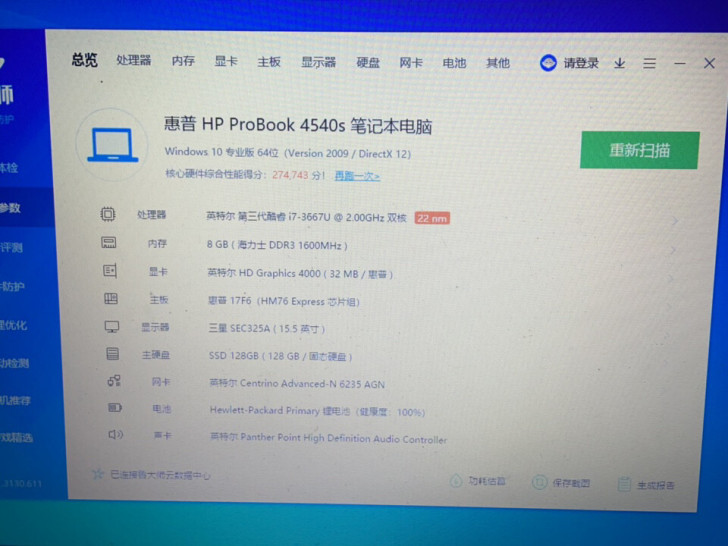Screen dimensions: 728x546
Task: Click the HD Graphics 4000 text
Action: pos(300,273)
